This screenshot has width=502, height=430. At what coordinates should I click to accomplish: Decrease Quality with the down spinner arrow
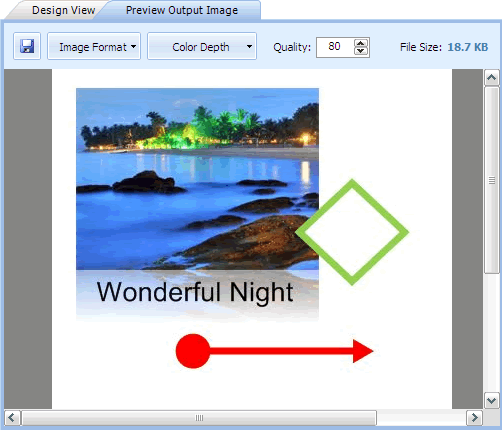tap(361, 51)
